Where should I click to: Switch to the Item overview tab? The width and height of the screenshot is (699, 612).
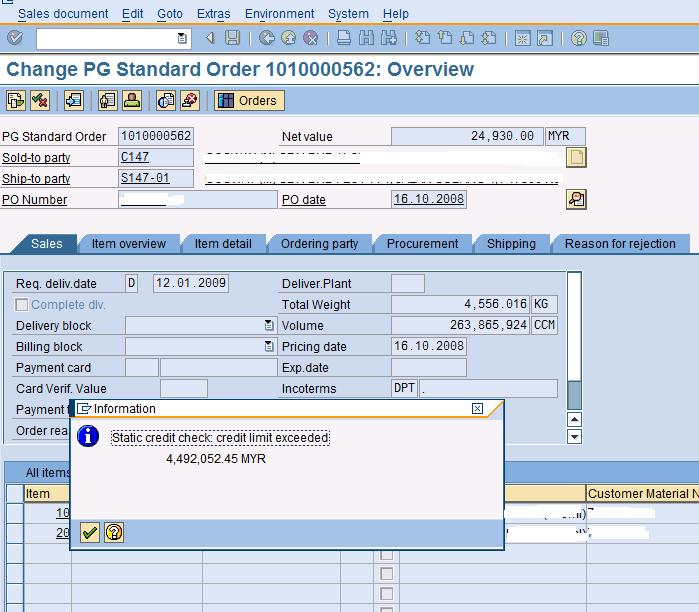tap(129, 244)
